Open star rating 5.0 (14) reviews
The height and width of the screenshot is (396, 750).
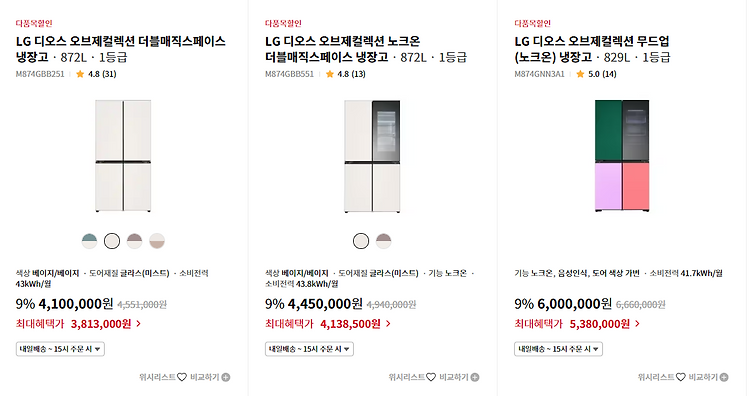point(596,74)
